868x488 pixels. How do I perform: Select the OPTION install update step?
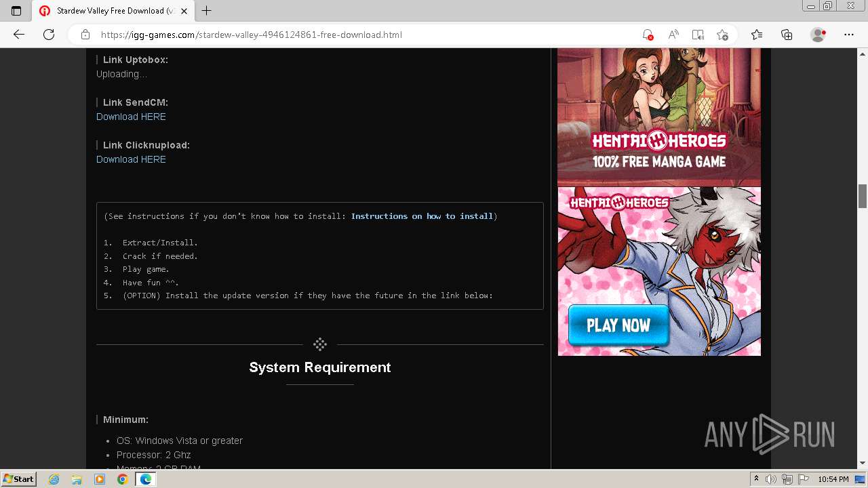(307, 296)
